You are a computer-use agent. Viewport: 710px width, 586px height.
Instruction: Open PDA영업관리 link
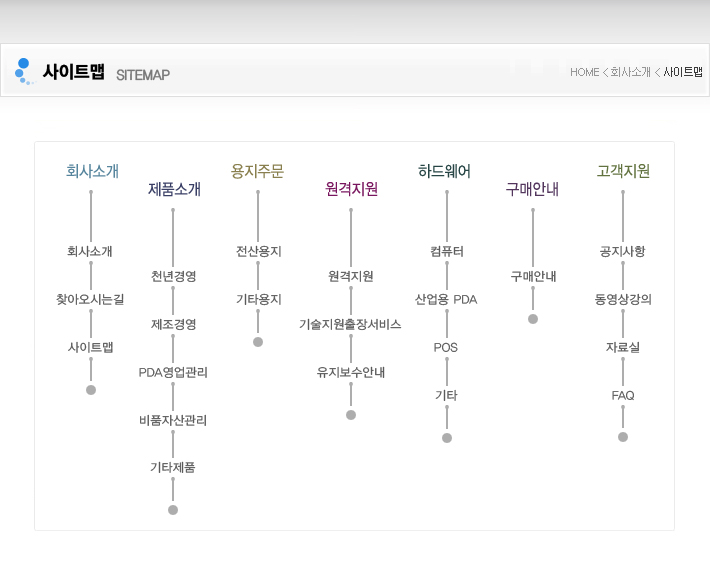[x=173, y=372]
